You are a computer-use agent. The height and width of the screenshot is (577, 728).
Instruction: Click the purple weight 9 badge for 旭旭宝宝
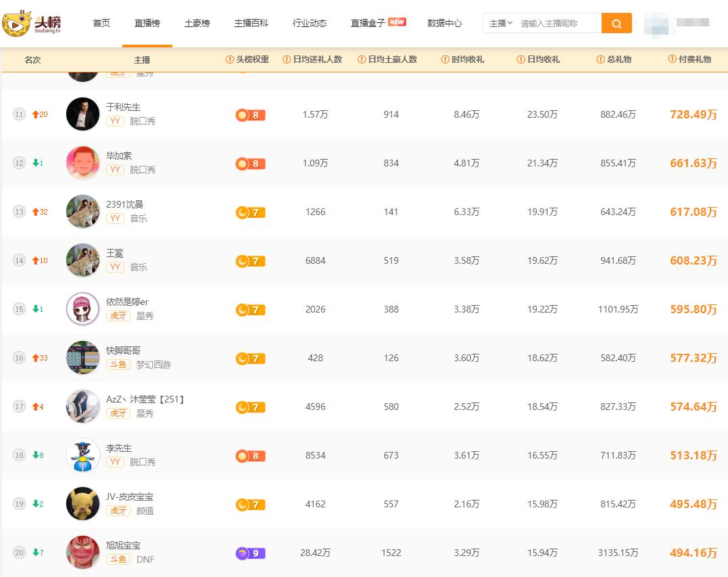(x=250, y=553)
